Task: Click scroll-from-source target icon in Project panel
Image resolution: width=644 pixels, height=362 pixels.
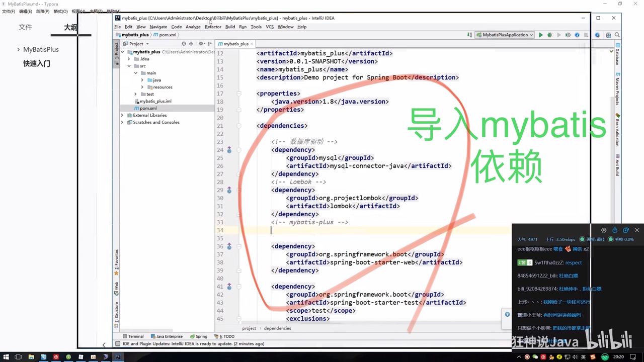Action: [184, 44]
